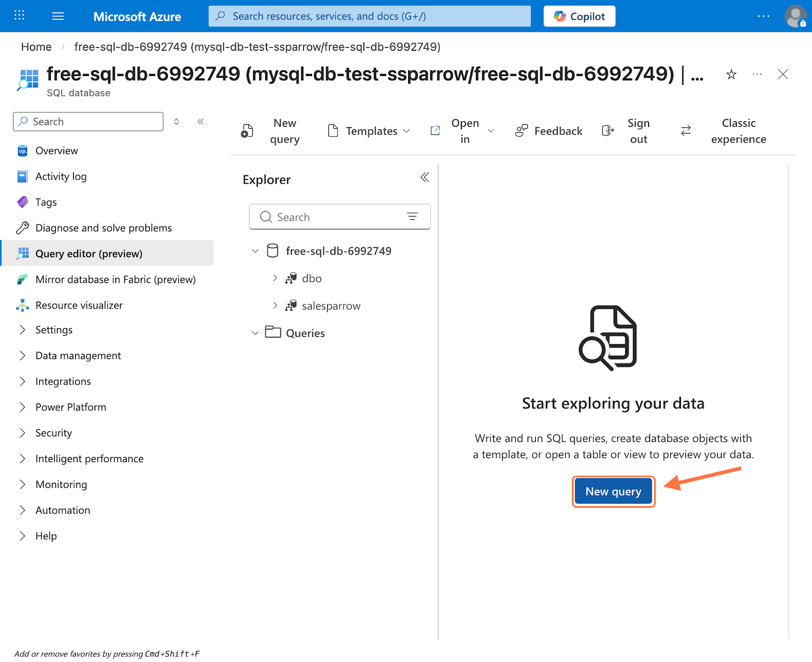Collapse the Explorer panel with double chevron
This screenshot has height=662, width=812.
coord(424,177)
